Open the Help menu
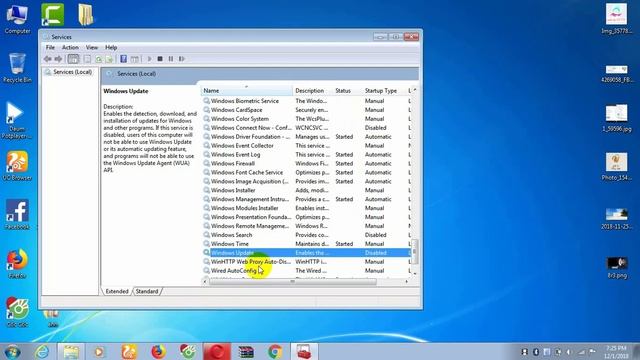 111,47
